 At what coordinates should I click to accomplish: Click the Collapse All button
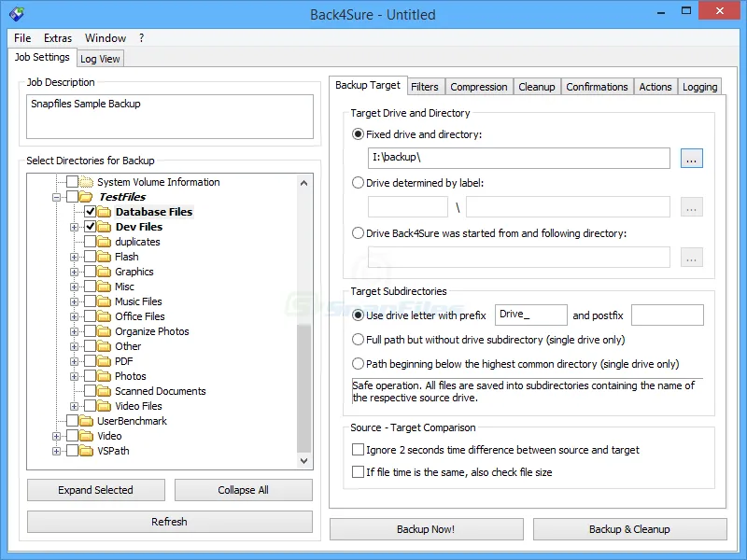click(x=244, y=490)
